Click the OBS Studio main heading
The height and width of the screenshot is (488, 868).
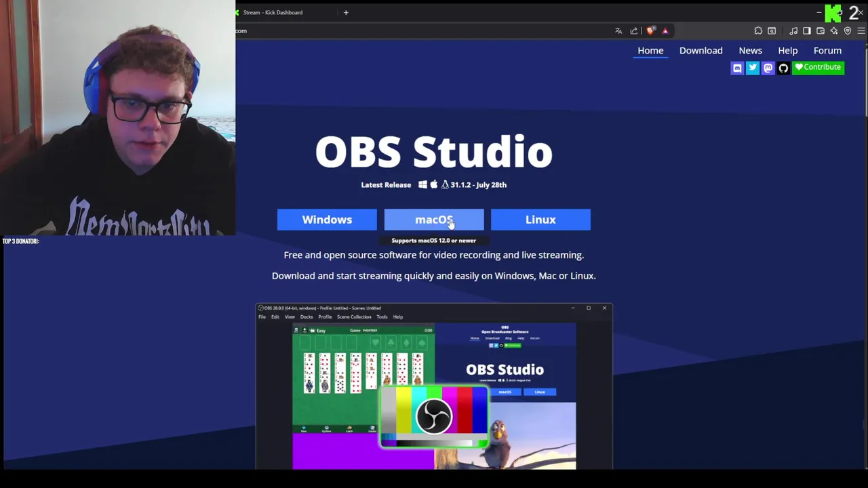434,152
